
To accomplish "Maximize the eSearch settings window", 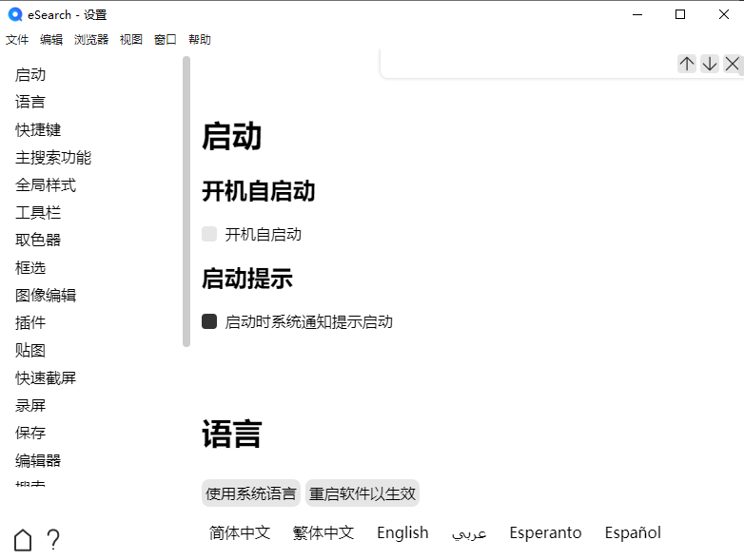I will 680,14.
